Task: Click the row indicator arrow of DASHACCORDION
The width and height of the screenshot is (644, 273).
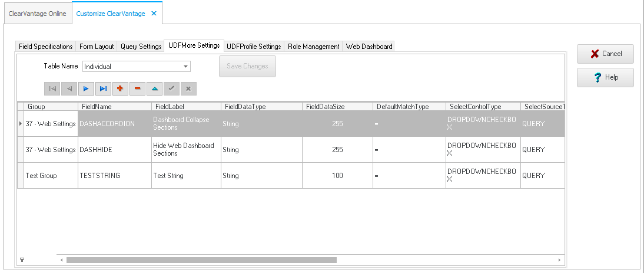Action: pos(21,124)
